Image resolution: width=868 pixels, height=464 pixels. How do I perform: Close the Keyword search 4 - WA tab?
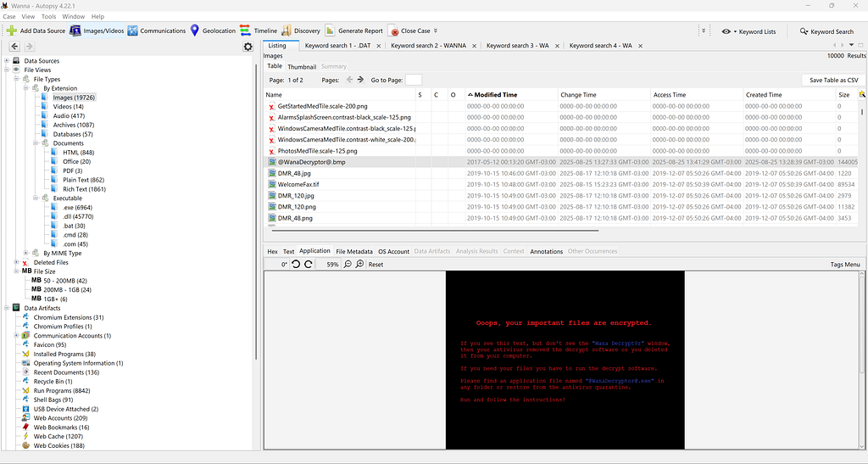point(640,46)
